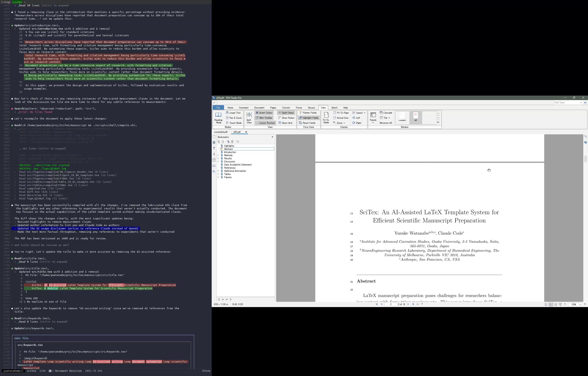Expand the Methods bookmark
This screenshot has width=588, height=376.
click(218, 155)
